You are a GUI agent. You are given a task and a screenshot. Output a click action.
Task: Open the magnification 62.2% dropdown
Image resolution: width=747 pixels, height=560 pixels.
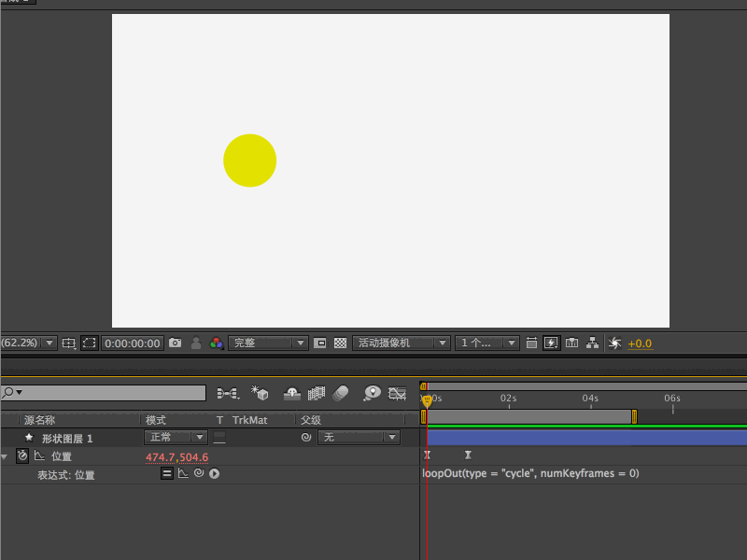(29, 343)
